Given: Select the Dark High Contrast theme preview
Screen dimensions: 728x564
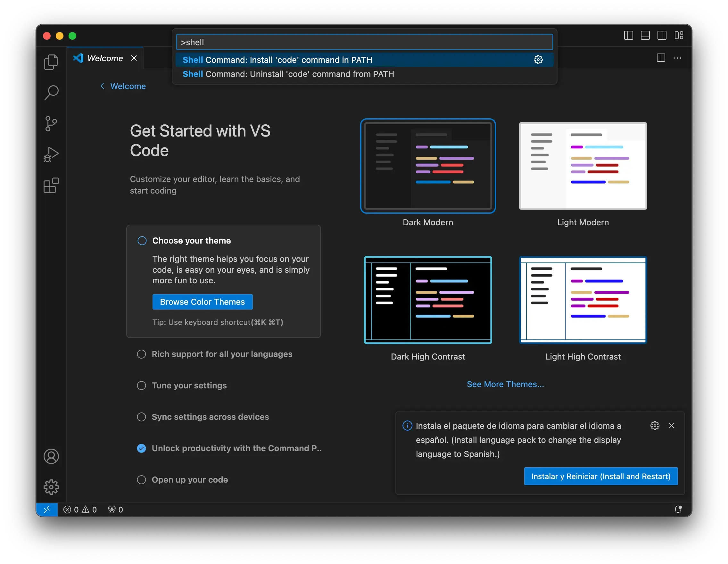Looking at the screenshot, I should tap(428, 300).
